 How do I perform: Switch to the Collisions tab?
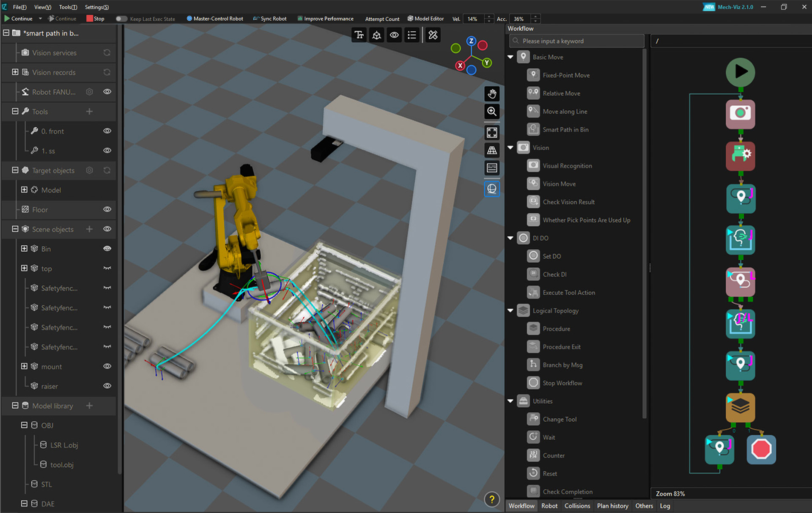click(x=577, y=506)
